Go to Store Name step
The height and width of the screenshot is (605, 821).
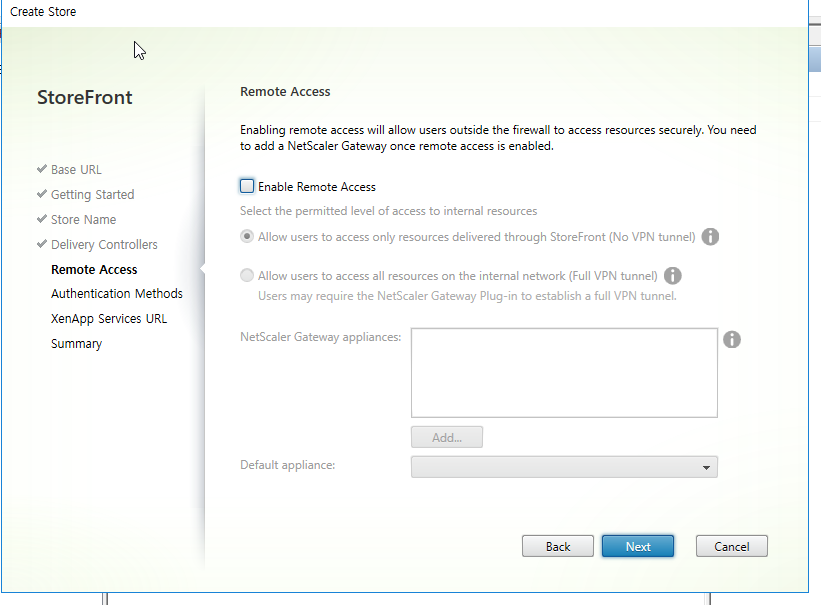click(x=83, y=219)
